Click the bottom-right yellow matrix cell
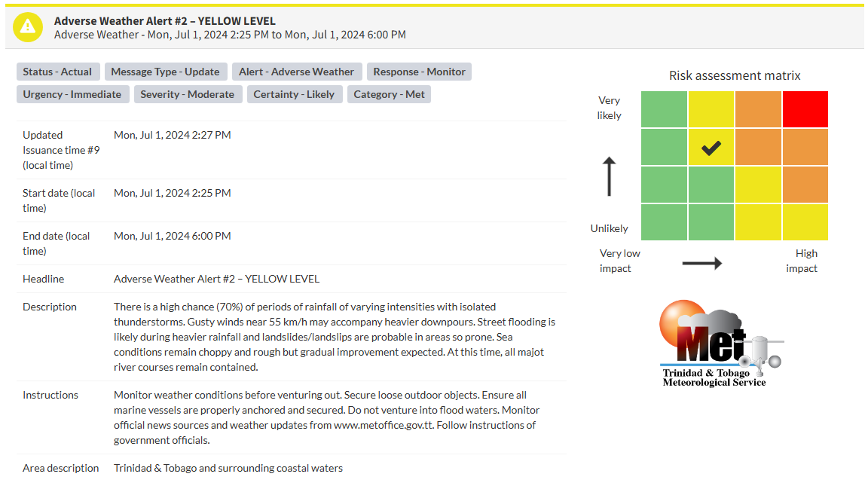 tap(805, 222)
